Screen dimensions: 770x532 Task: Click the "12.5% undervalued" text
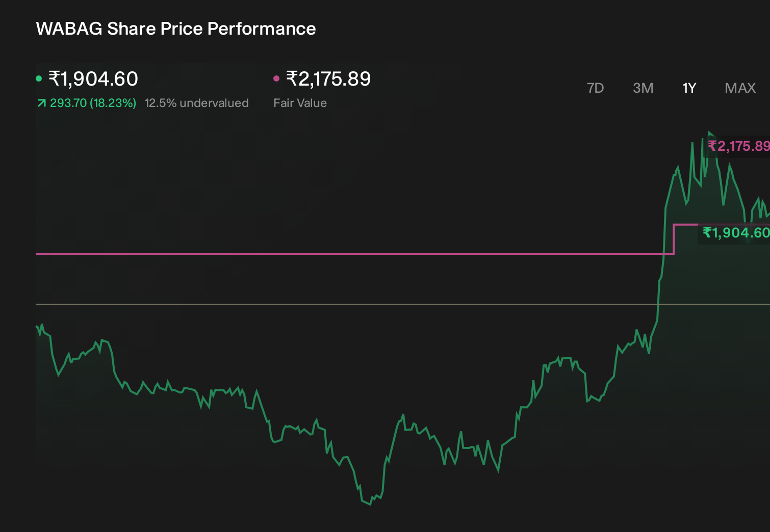click(196, 103)
